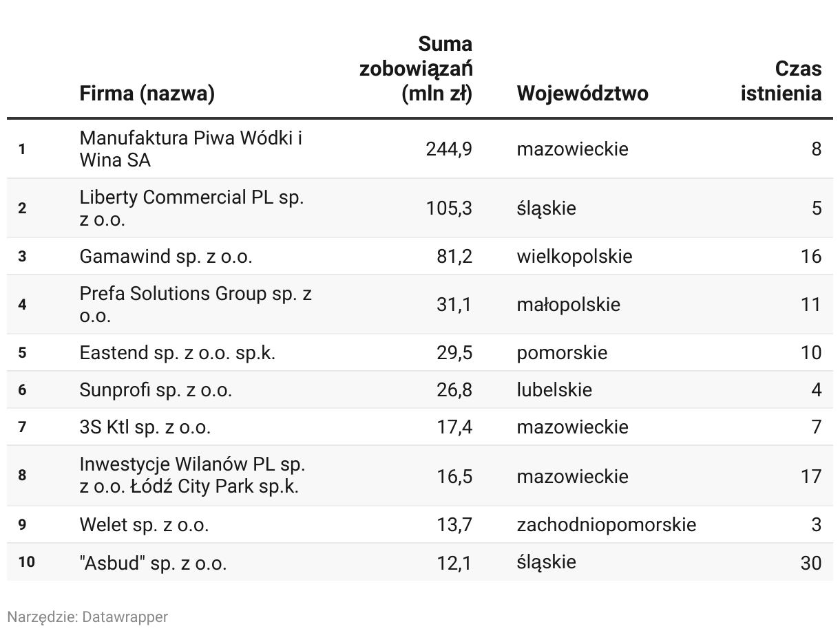Click the "Asbud" sp. z o.o. entry
This screenshot has width=840, height=633.
(154, 563)
